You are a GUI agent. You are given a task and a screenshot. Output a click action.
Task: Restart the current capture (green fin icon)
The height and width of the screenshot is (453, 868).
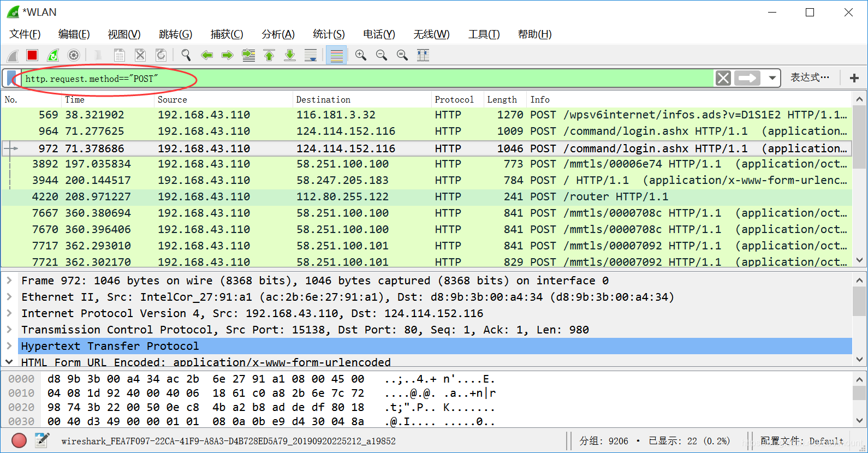click(x=53, y=55)
